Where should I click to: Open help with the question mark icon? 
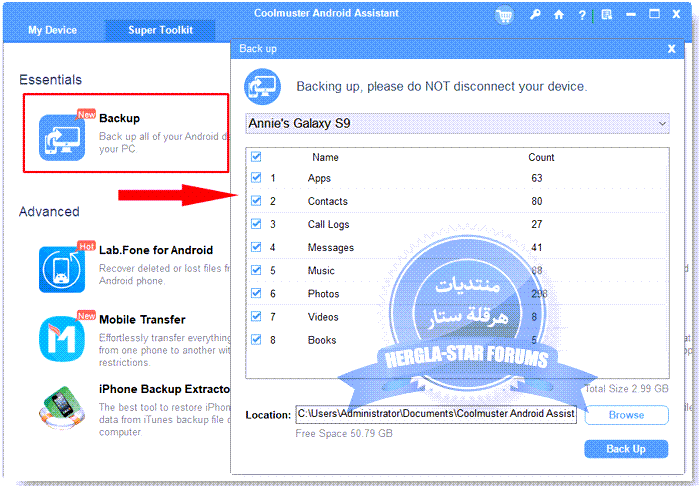pos(582,15)
